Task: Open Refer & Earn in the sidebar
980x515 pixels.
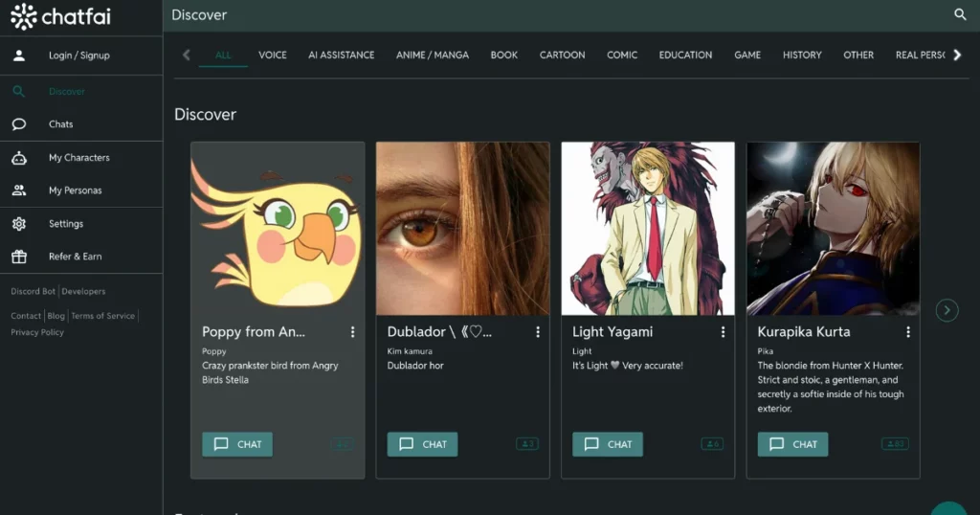Action: pyautogui.click(x=81, y=257)
